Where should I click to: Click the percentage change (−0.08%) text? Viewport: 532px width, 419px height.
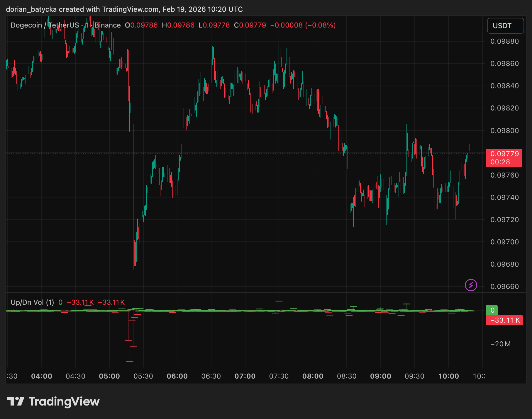tap(320, 25)
